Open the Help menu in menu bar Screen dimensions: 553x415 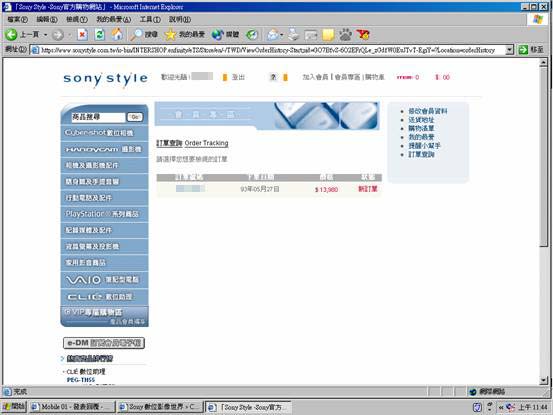[x=180, y=19]
